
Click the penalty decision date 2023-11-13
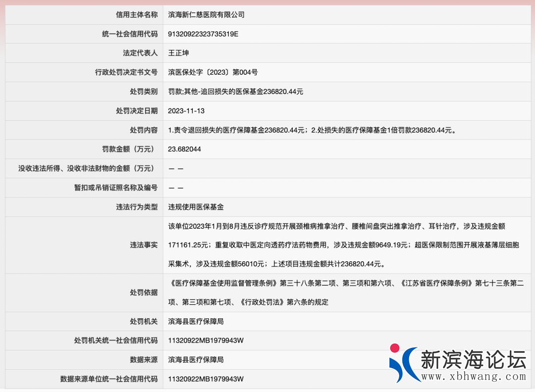coord(186,111)
